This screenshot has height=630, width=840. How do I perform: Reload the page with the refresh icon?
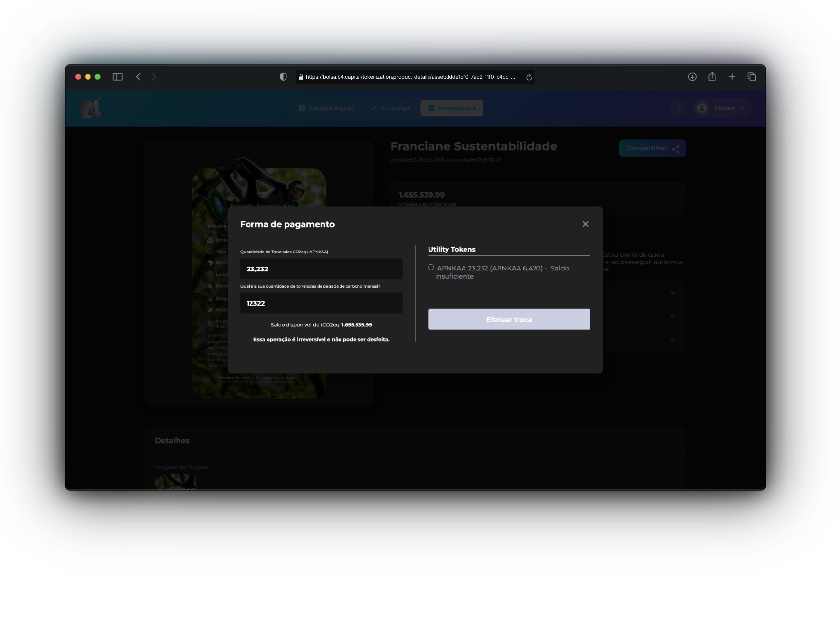click(x=529, y=77)
